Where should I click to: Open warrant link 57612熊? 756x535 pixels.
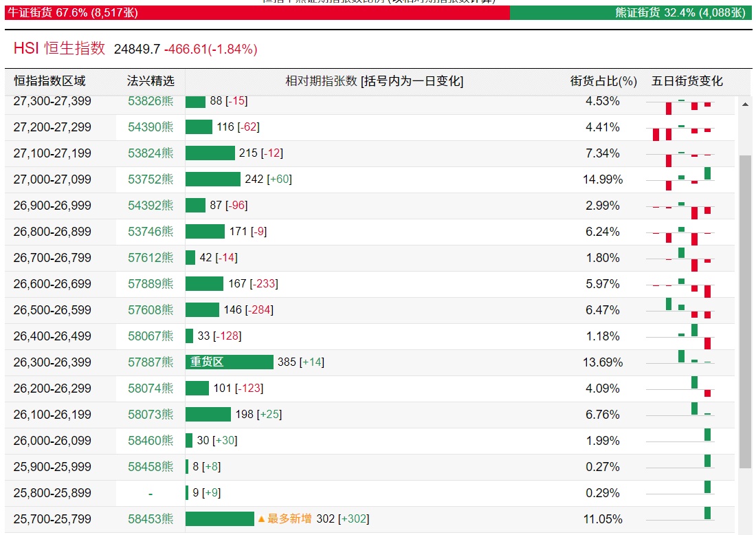(x=151, y=258)
